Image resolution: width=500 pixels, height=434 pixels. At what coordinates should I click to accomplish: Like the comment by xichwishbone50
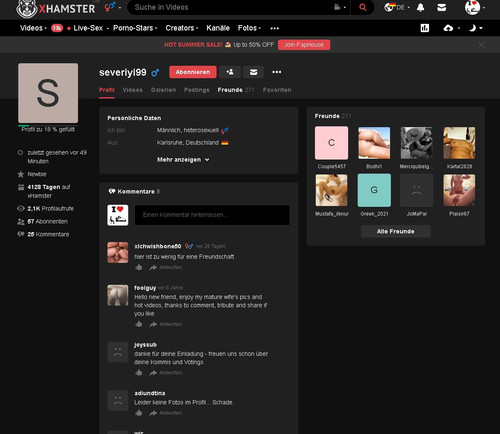coord(139,267)
